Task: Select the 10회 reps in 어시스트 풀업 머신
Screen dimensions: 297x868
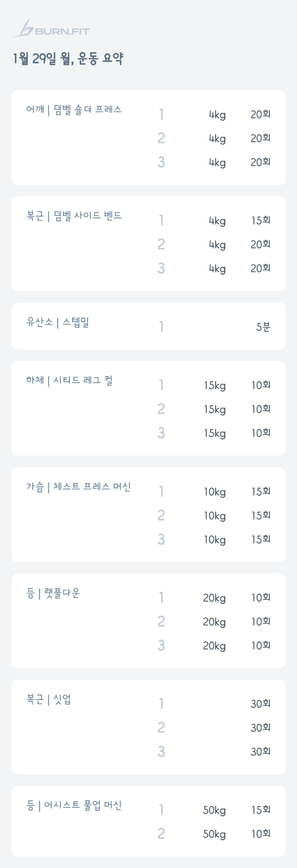Action: click(x=261, y=834)
